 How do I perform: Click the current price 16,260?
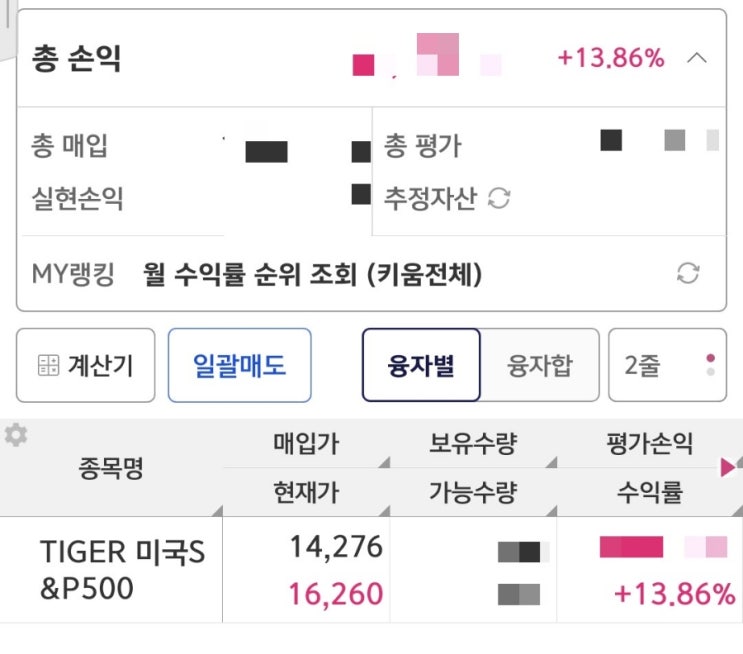[x=336, y=594]
